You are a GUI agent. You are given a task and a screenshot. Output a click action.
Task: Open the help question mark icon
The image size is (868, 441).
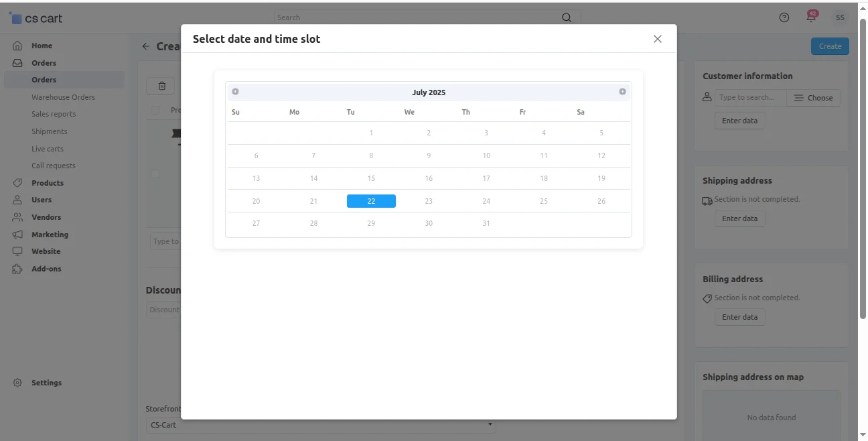pos(784,17)
